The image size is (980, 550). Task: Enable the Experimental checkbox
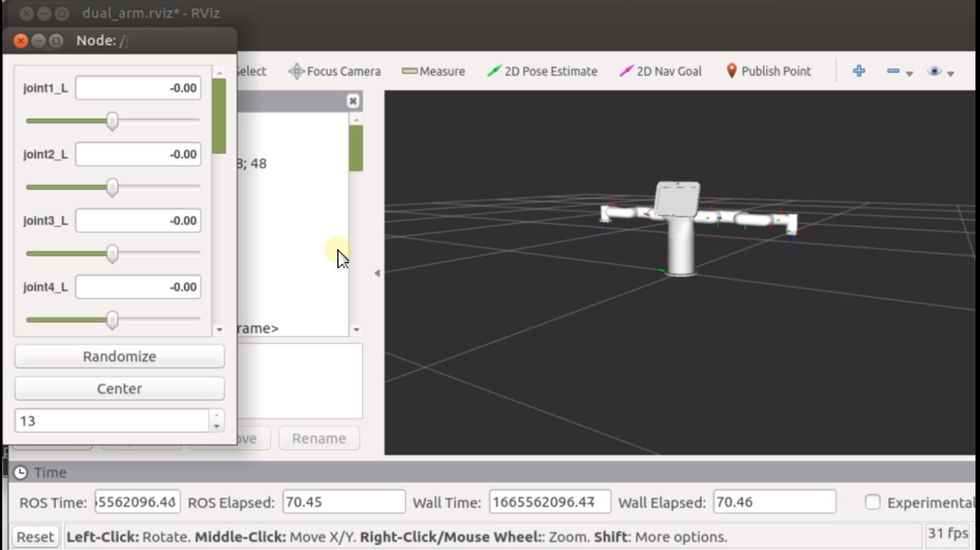[873, 502]
